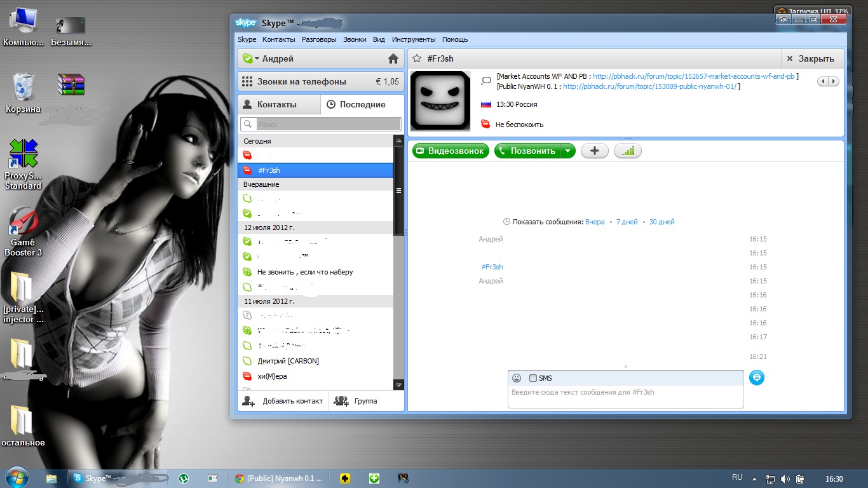
Task: Show hidden tray icons arrow
Action: 754,479
